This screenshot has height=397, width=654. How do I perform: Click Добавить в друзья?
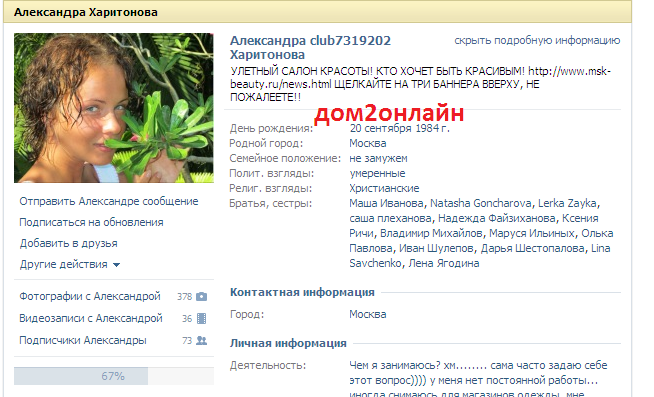click(x=68, y=244)
